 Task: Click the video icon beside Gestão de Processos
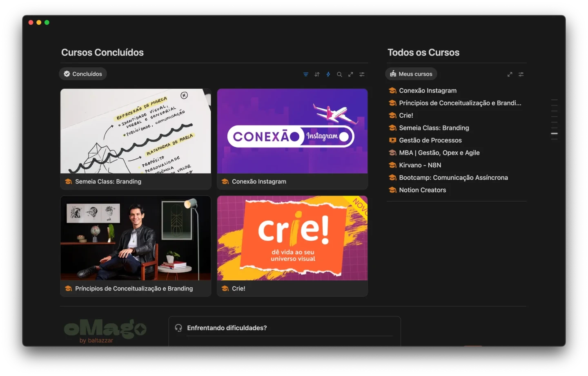click(x=392, y=140)
